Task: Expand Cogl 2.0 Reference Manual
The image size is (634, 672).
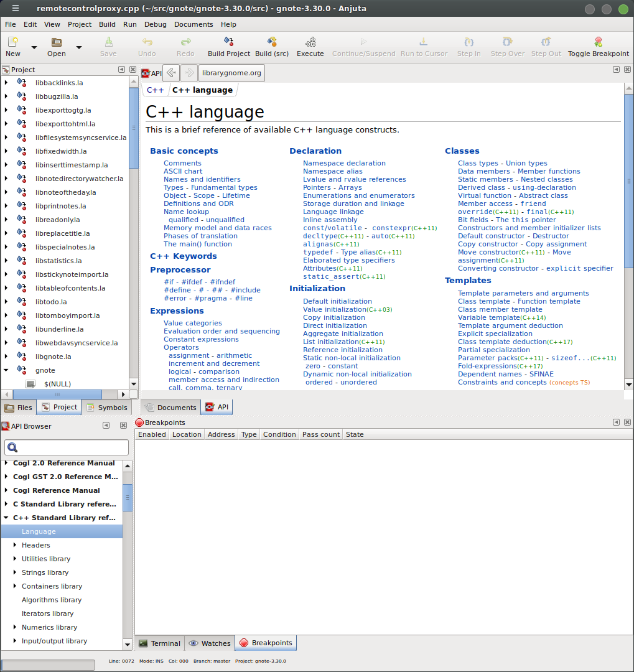Action: 6,463
